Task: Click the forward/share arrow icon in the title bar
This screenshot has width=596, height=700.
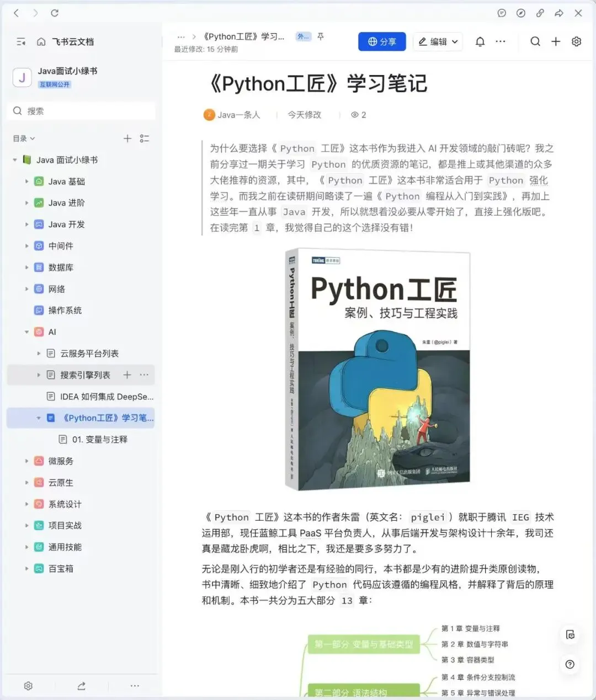Action: [559, 13]
